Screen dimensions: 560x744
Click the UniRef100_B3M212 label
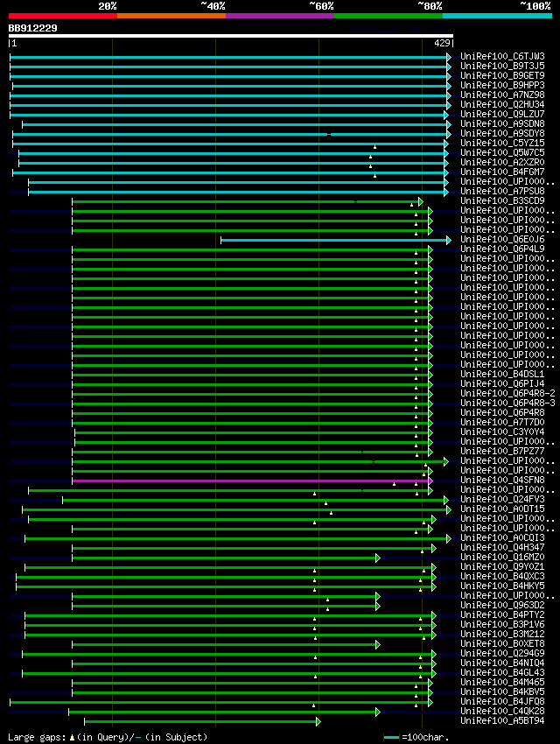pos(502,635)
